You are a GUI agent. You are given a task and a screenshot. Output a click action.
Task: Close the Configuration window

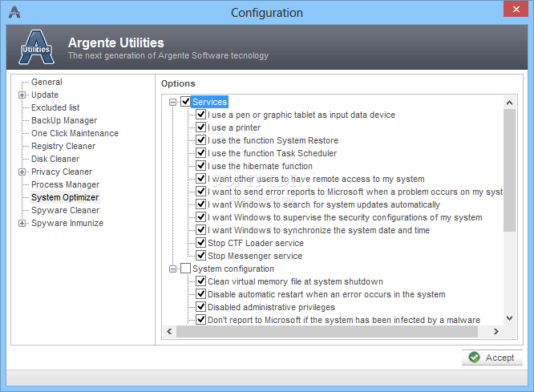pos(516,9)
